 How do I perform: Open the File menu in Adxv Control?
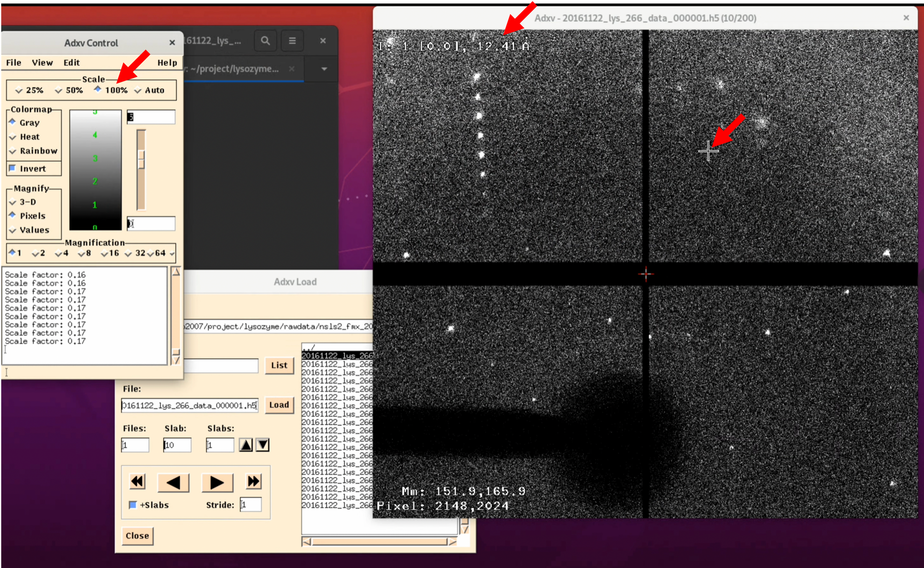point(14,63)
